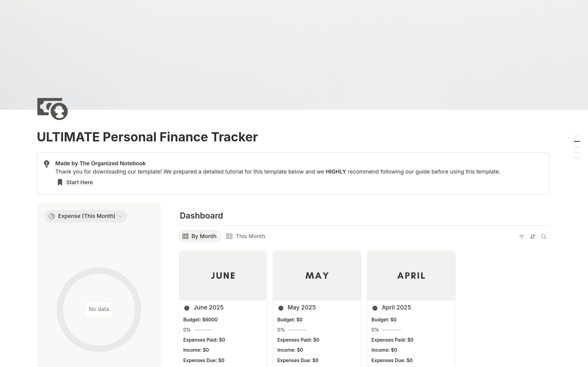The height and width of the screenshot is (367, 588).
Task: Click the table of contents outline marker
Action: [577, 141]
